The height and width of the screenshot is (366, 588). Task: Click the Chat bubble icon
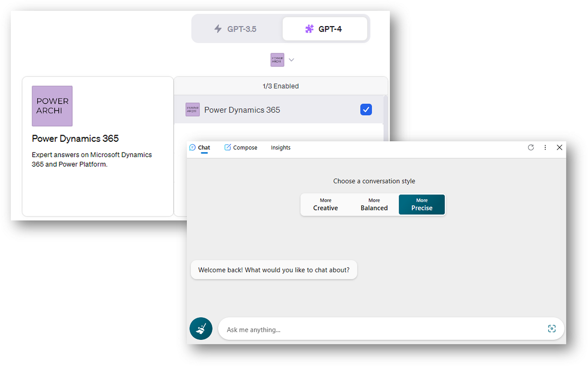click(193, 147)
